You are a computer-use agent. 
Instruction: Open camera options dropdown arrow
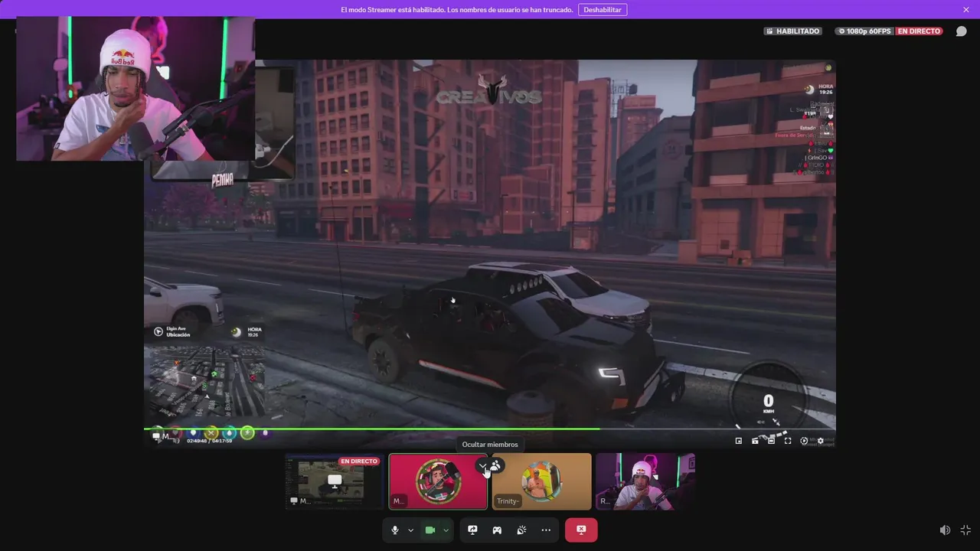pyautogui.click(x=446, y=530)
